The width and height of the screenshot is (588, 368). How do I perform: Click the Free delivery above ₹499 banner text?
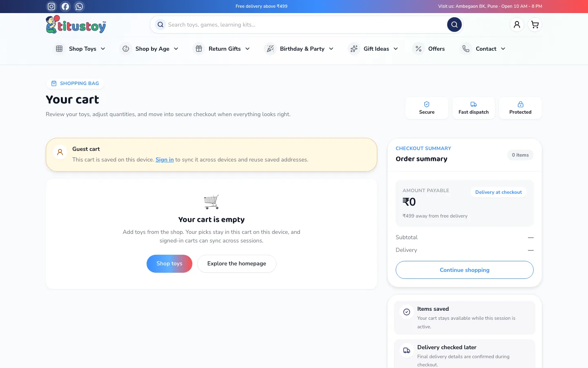pos(261,6)
